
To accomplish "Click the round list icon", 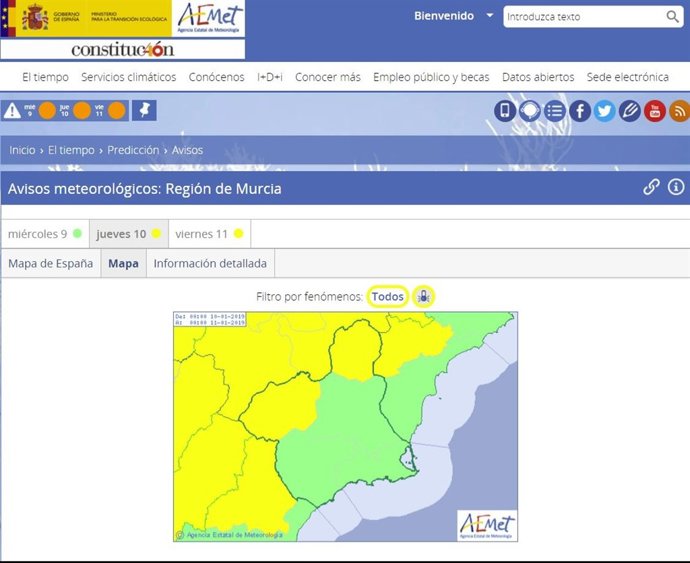I will pos(555,110).
